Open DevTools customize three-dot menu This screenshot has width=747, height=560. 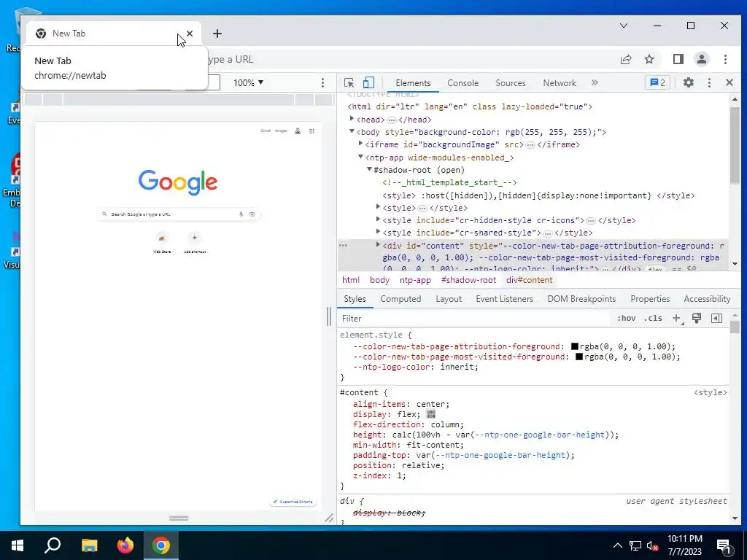(709, 82)
